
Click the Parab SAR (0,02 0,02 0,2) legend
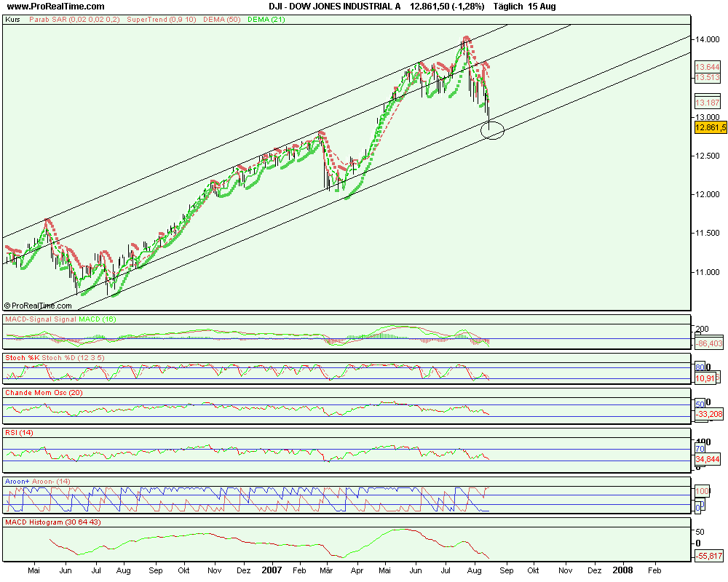tap(74, 20)
